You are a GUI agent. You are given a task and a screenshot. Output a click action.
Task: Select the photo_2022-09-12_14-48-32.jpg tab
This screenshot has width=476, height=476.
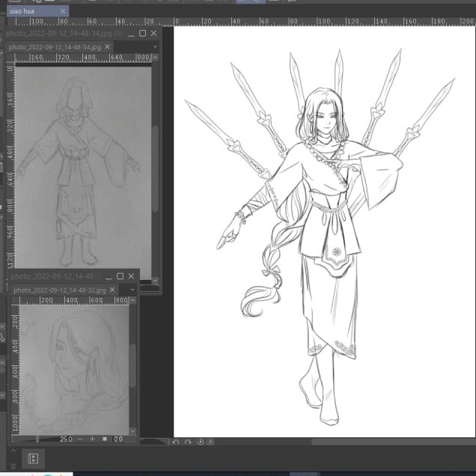(x=64, y=290)
